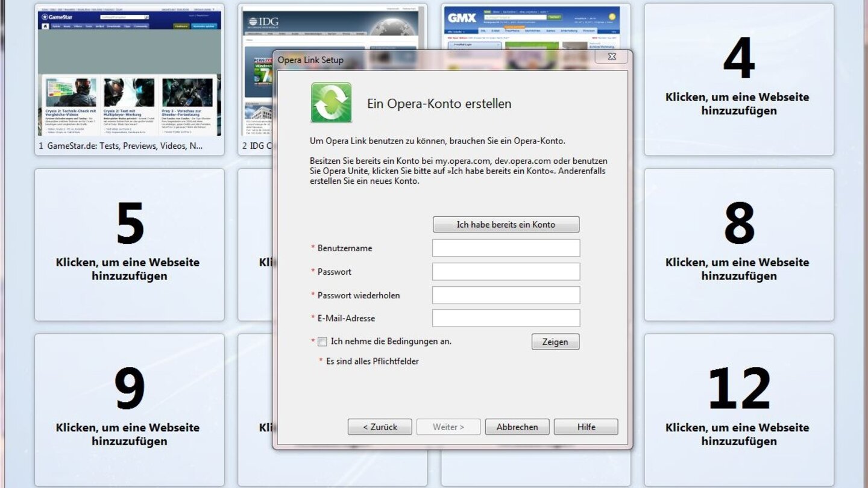Click the sun weather icon on the GMX page
Viewport: 868px width, 488px height.
612,17
